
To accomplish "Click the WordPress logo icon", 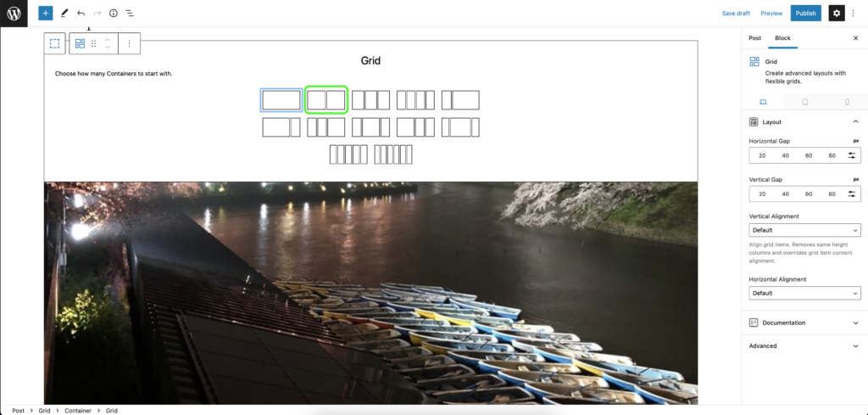I will [x=14, y=14].
